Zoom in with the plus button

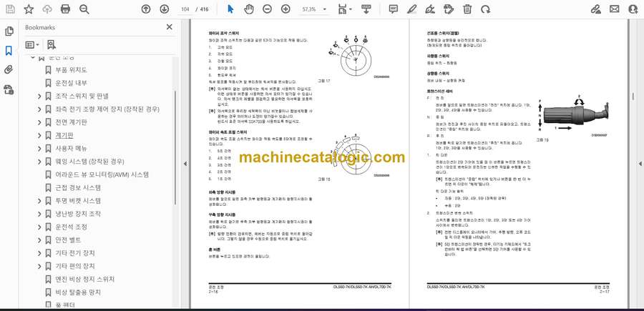point(286,9)
